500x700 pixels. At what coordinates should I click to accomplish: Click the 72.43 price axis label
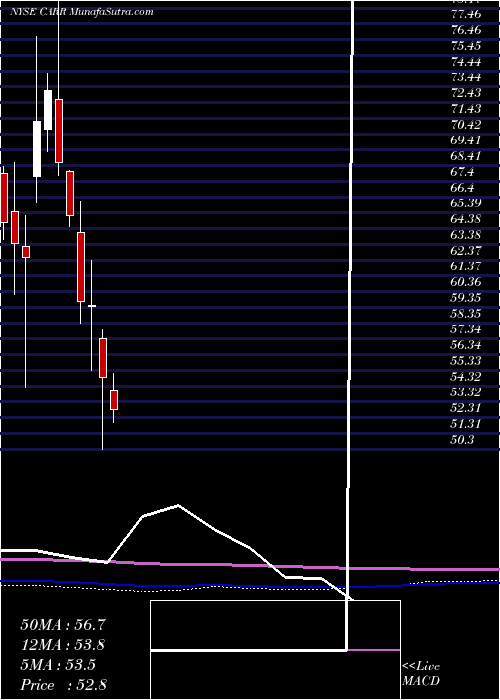pyautogui.click(x=466, y=93)
